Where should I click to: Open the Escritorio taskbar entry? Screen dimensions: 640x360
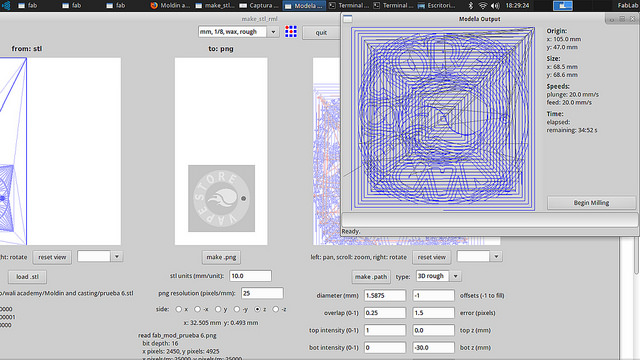[x=437, y=5]
